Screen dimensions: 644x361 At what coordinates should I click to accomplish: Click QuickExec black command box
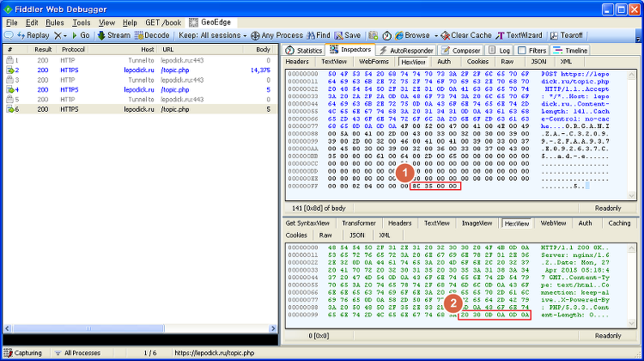(x=141, y=340)
